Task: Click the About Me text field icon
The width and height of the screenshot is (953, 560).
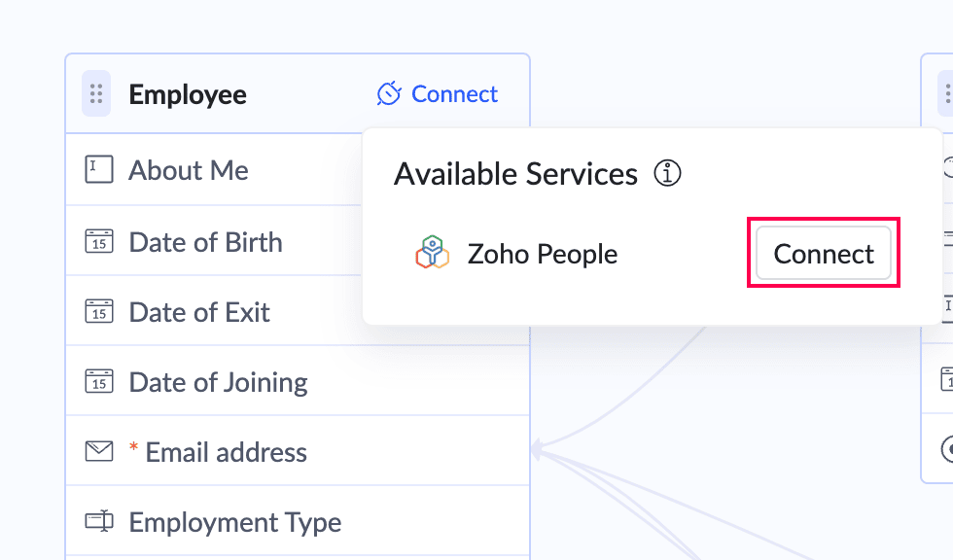Action: [x=99, y=169]
